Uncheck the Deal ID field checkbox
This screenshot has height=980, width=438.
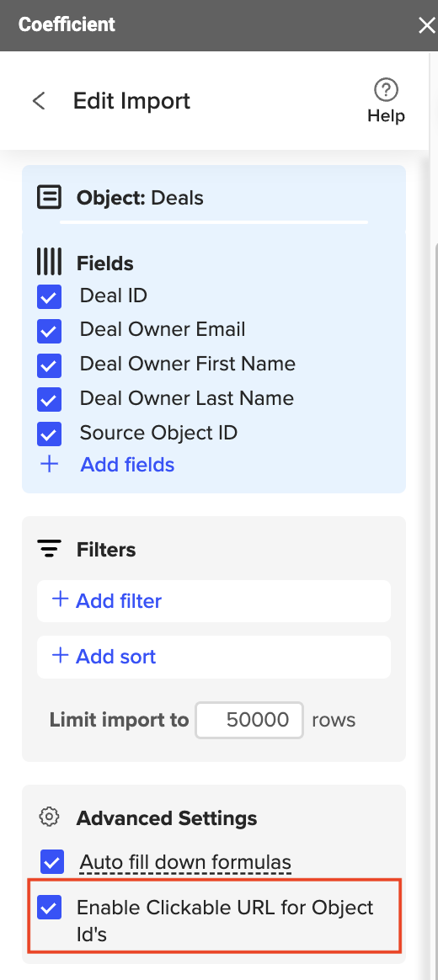point(50,297)
